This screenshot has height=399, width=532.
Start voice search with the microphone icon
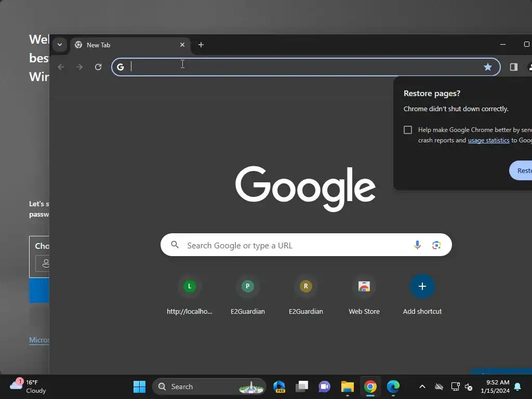(417, 245)
